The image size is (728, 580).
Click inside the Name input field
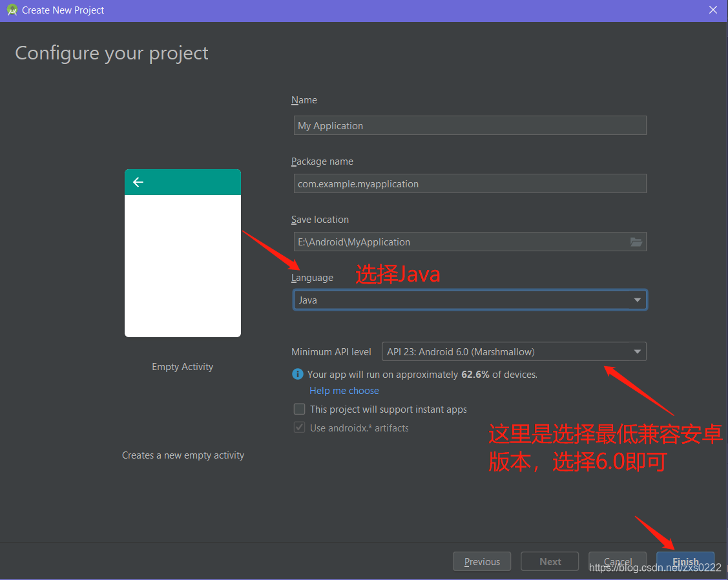(470, 125)
